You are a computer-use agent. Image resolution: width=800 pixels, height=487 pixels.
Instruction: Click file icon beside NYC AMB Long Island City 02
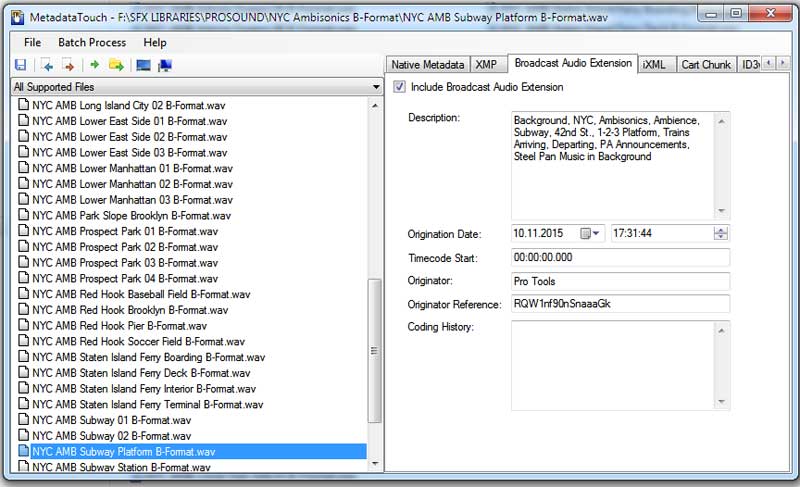point(23,105)
